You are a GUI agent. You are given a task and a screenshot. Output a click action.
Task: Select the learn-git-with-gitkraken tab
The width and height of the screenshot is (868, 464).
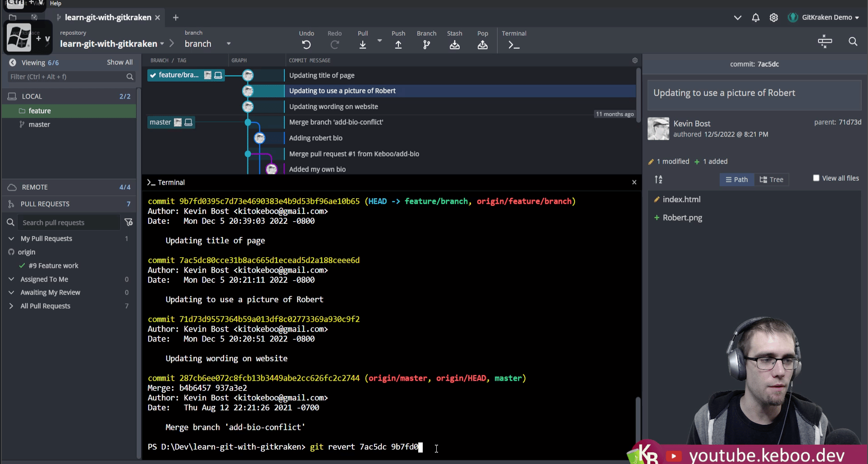108,17
